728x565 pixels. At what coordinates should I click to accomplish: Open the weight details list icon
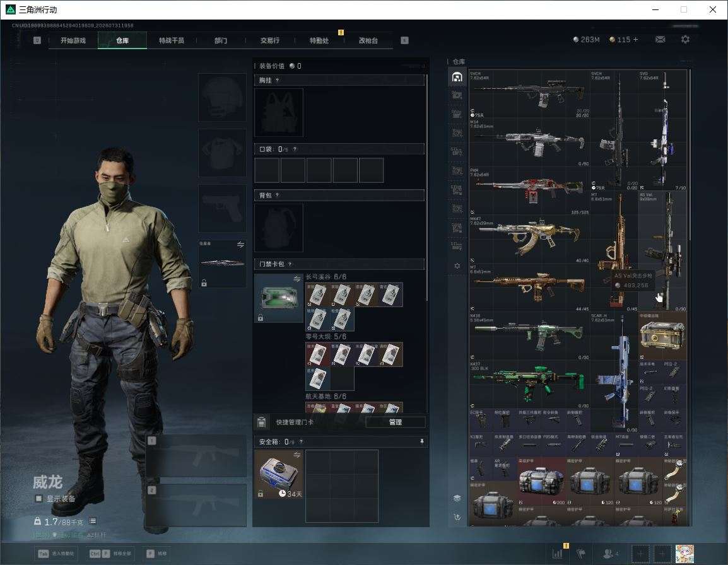click(92, 521)
